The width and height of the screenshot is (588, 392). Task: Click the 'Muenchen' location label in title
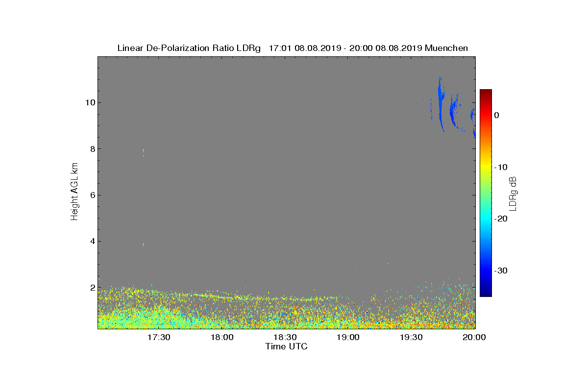point(446,48)
